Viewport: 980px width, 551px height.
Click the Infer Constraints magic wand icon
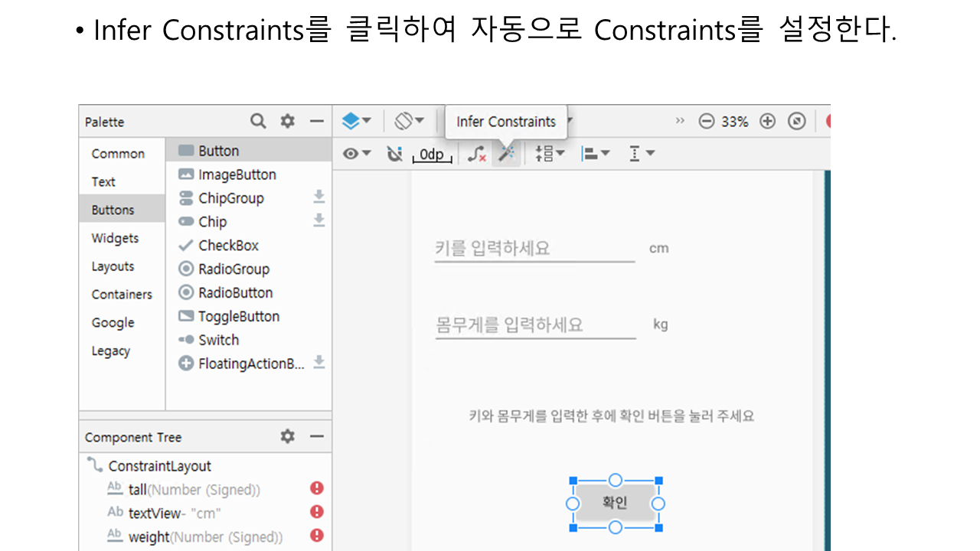pos(505,154)
